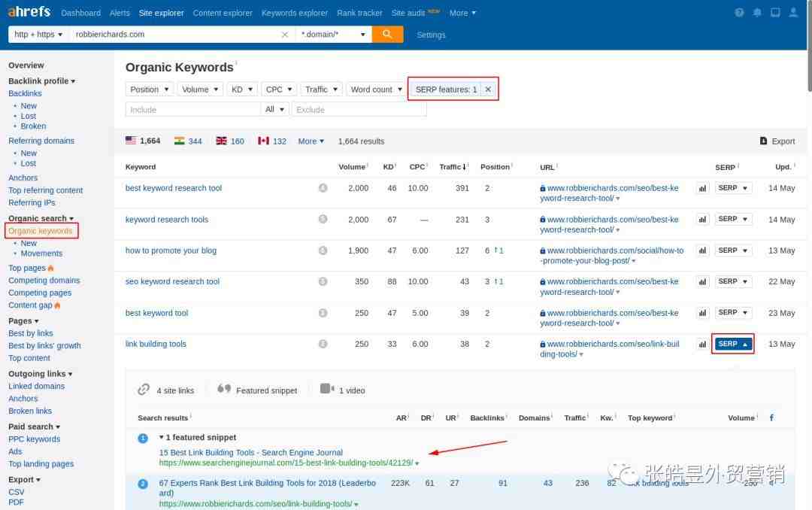Click the Facebook column icon
Viewport: 812px width, 510px height.
771,417
